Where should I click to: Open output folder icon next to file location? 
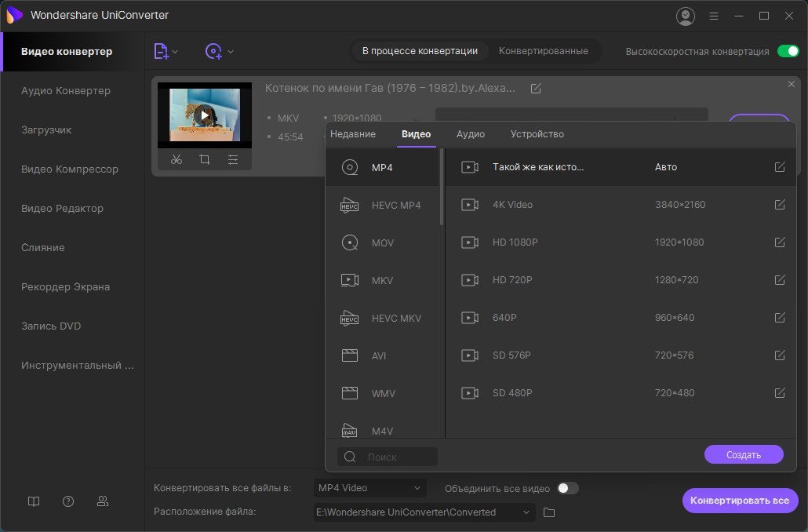coord(549,512)
